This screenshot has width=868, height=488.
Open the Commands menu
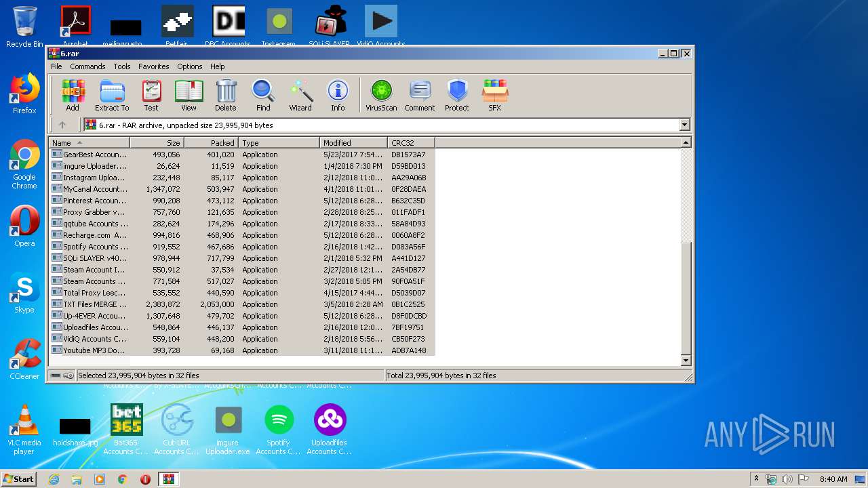[87, 66]
